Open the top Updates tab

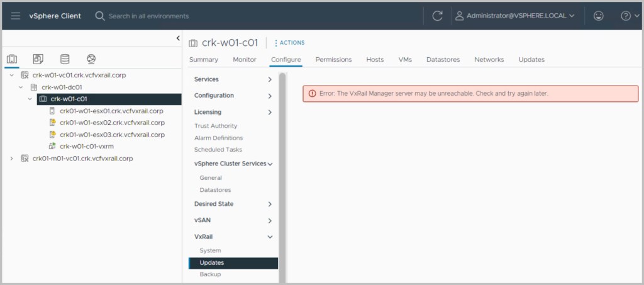click(531, 60)
